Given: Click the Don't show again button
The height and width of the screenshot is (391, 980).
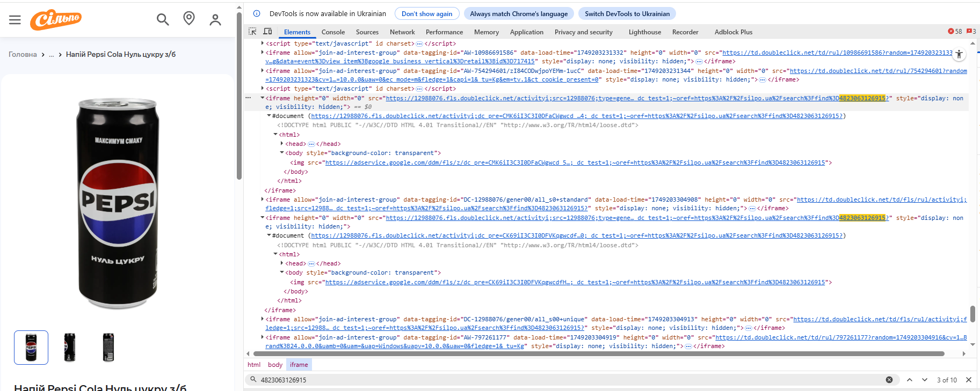Looking at the screenshot, I should pyautogui.click(x=427, y=14).
